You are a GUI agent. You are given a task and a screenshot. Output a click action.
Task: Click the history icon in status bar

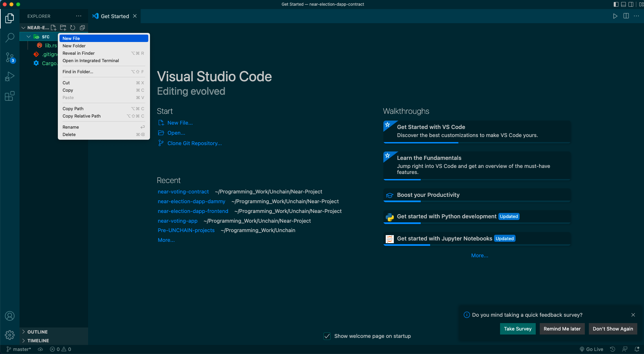[613, 349]
